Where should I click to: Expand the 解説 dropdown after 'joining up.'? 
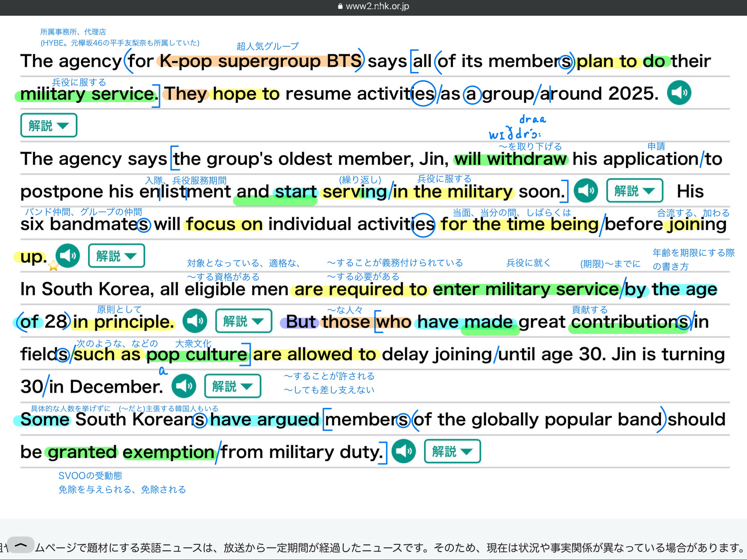pyautogui.click(x=117, y=256)
